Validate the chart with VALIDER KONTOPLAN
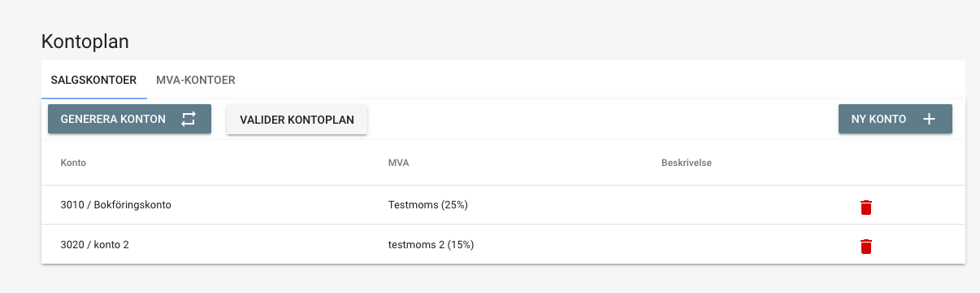This screenshot has height=293, width=980. [297, 120]
